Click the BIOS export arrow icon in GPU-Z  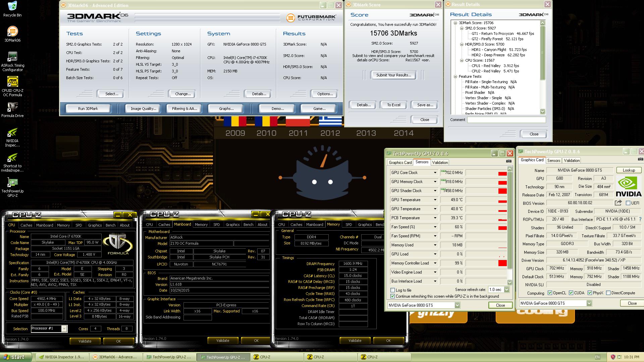[x=618, y=203]
